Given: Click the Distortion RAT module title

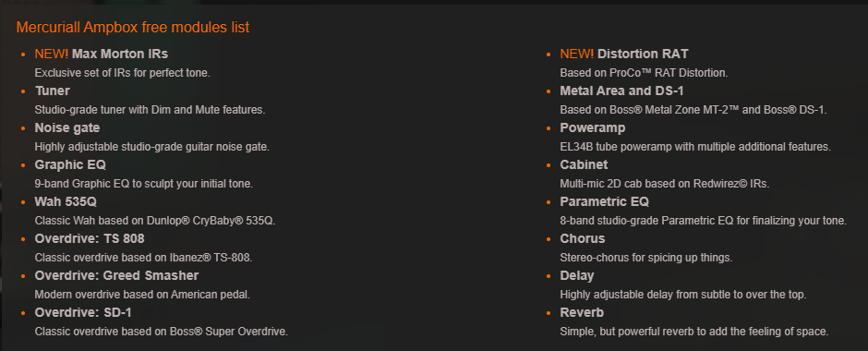Looking at the screenshot, I should click(643, 54).
